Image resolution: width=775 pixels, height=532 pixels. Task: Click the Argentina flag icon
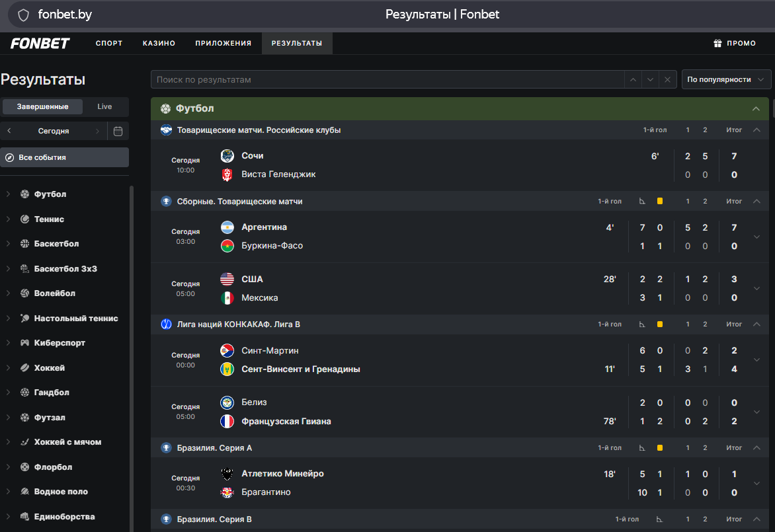pyautogui.click(x=227, y=227)
